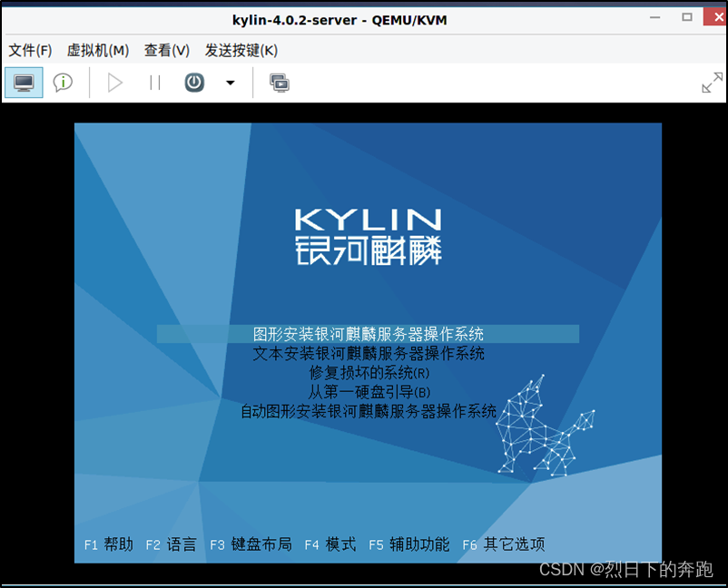Minimize the QEMU/KVM window
The width and height of the screenshot is (728, 588).
click(655, 17)
